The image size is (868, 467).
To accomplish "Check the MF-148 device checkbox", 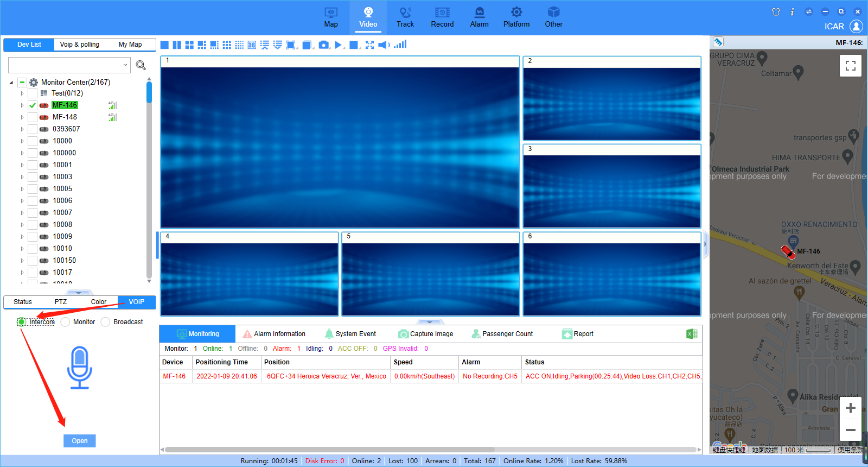I will click(33, 117).
